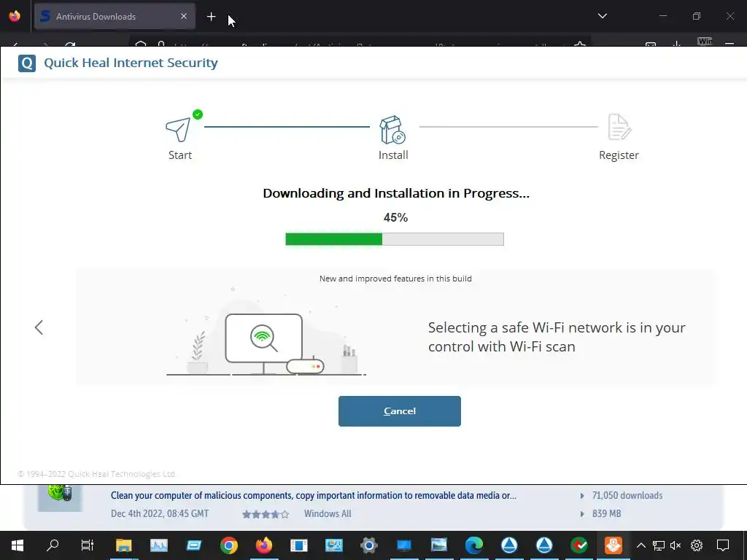Click the Quick Heal Technologies copyright text
Viewport: 747px width, 560px height.
tap(97, 474)
